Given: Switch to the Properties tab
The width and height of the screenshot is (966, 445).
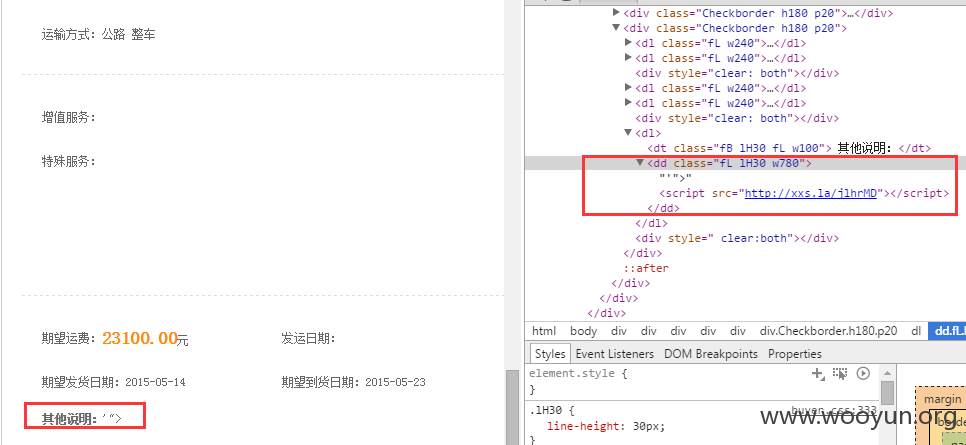Looking at the screenshot, I should pyautogui.click(x=795, y=354).
